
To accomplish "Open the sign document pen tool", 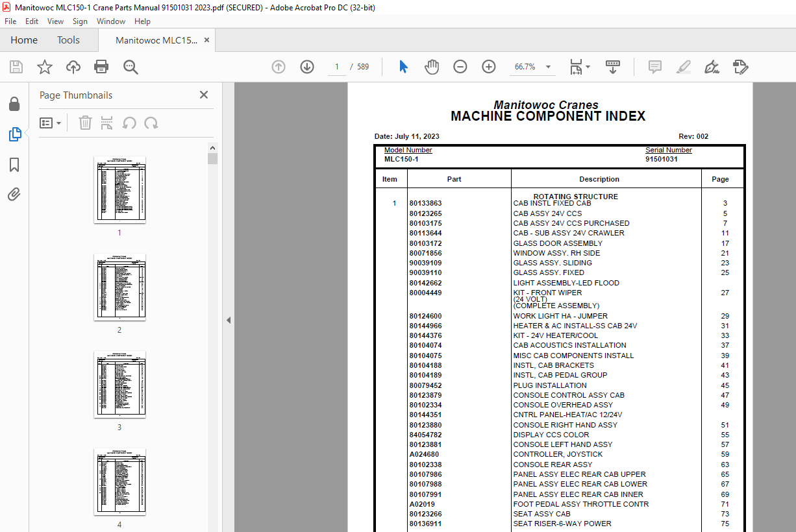I will (712, 67).
